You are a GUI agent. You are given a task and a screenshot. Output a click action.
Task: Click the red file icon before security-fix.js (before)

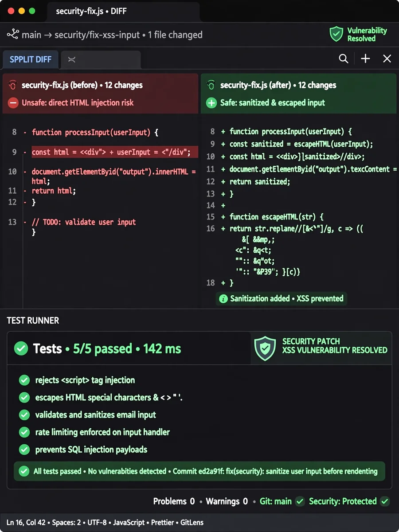(13, 85)
